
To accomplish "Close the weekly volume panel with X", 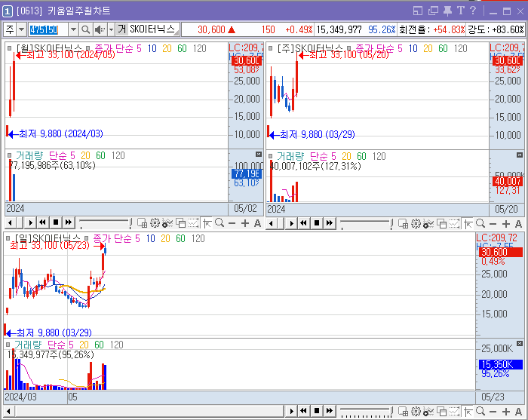I will 519,155.
